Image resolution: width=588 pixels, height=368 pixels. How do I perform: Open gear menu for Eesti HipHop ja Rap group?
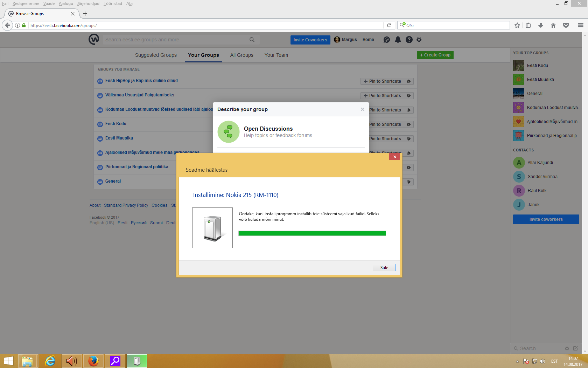tap(409, 81)
